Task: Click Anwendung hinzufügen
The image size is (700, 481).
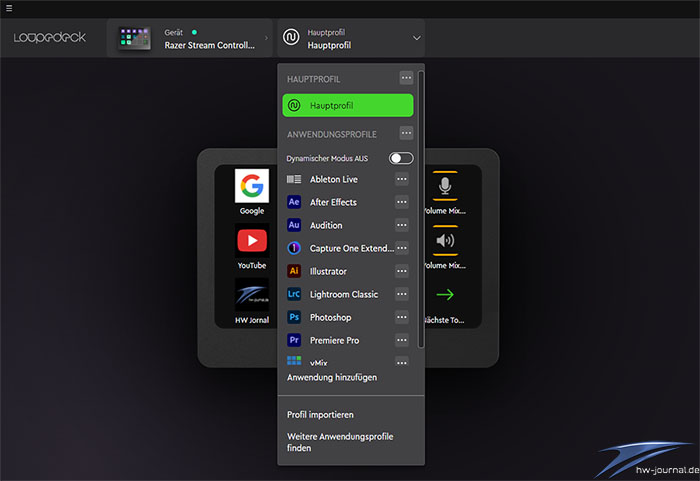Action: tap(332, 377)
